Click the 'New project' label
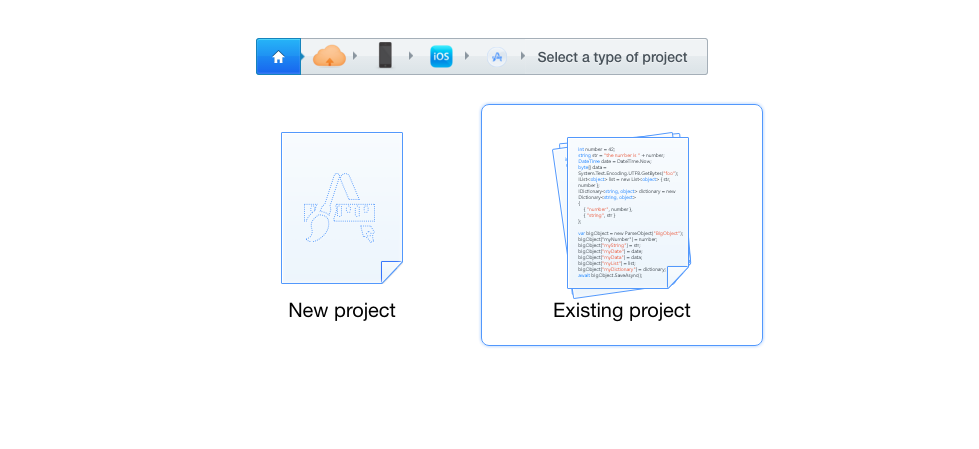Viewport: 979px width, 449px height. pos(342,310)
